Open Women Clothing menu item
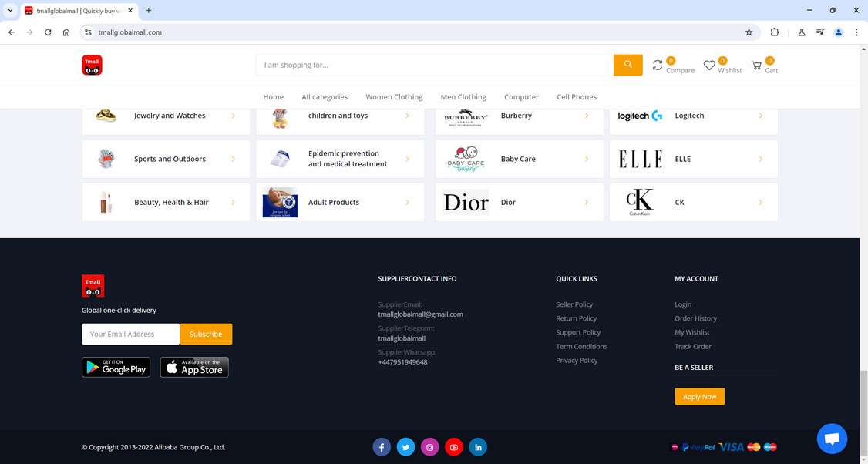 (x=394, y=97)
